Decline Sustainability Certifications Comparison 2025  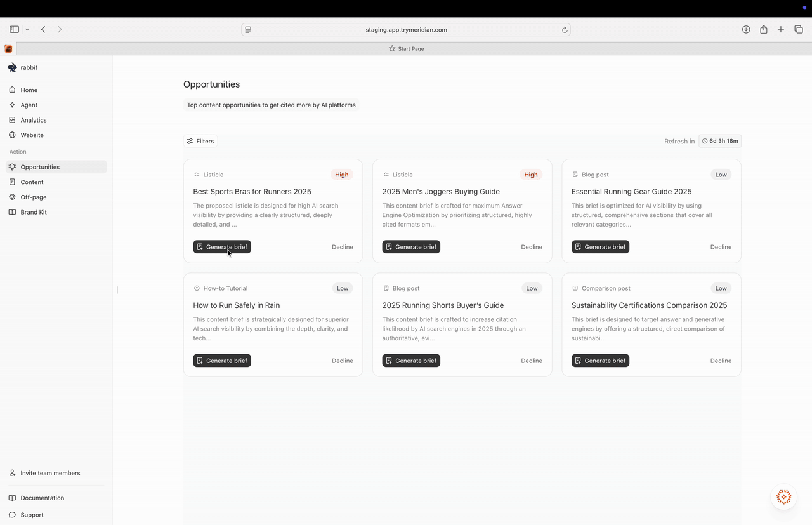(721, 361)
